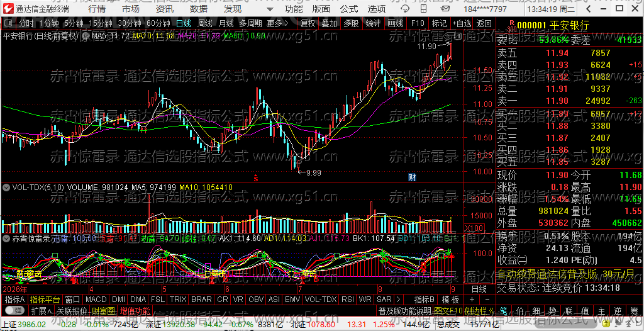The width and height of the screenshot is (644, 331).
Task: Select the 价 price-distribution tab icon
Action: (x=520, y=310)
